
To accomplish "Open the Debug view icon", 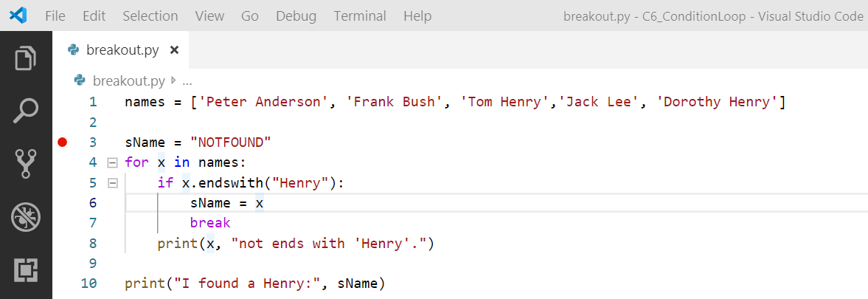I will 26,217.
